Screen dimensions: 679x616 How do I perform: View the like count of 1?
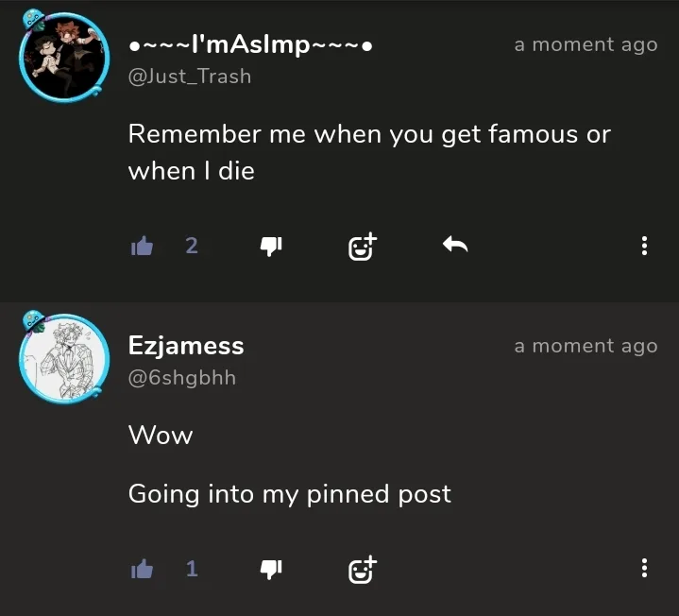pyautogui.click(x=192, y=569)
